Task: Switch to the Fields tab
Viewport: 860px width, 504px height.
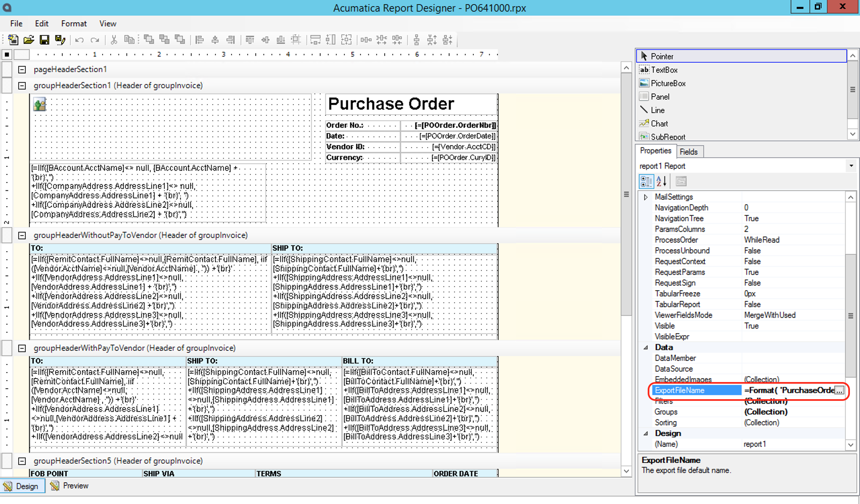Action: tap(688, 152)
